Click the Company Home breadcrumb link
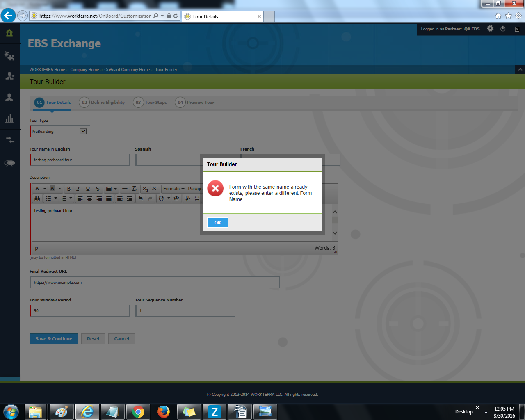 pyautogui.click(x=84, y=70)
